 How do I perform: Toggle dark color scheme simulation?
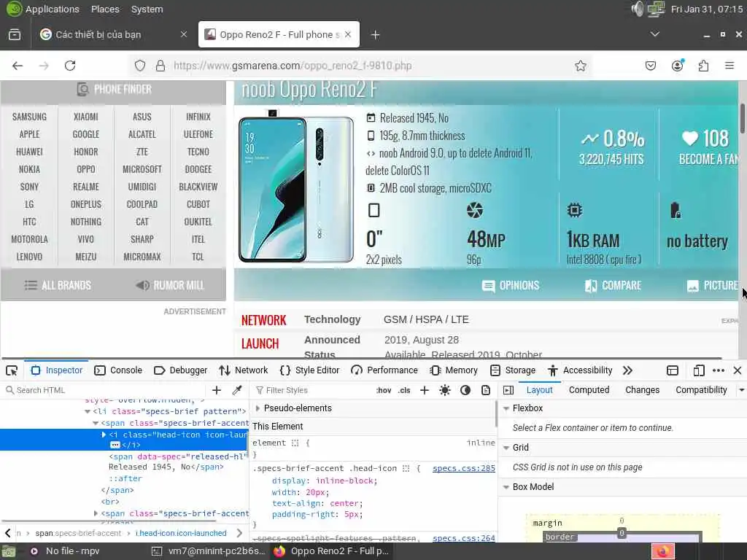(x=465, y=391)
